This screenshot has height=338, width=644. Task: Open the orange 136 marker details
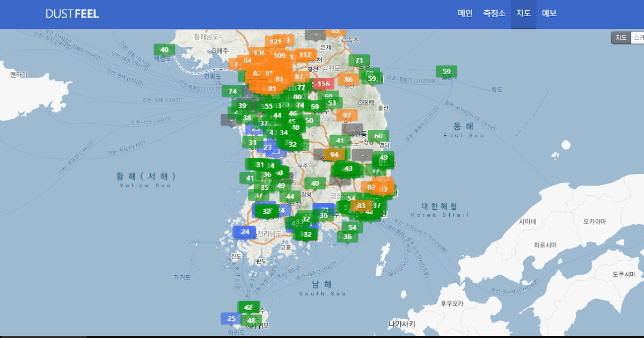tap(261, 53)
